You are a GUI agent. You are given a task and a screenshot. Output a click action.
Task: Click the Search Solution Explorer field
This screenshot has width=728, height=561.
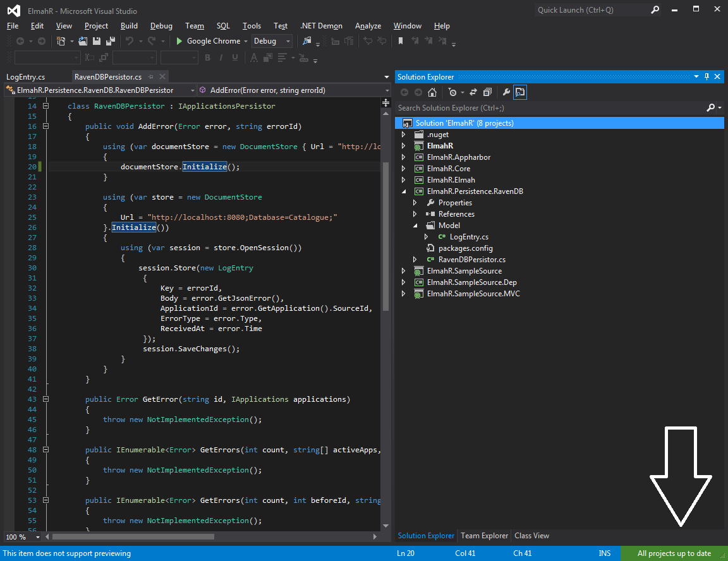[550, 107]
